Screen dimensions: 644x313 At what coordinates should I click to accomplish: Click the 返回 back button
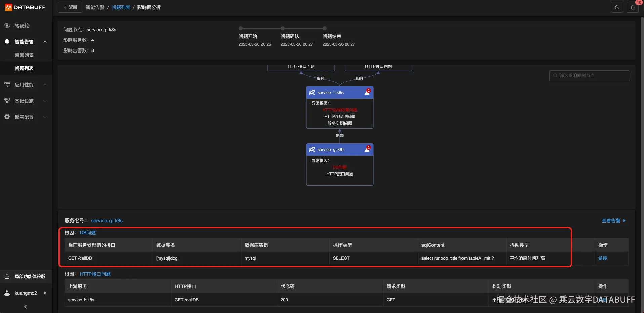tap(70, 7)
